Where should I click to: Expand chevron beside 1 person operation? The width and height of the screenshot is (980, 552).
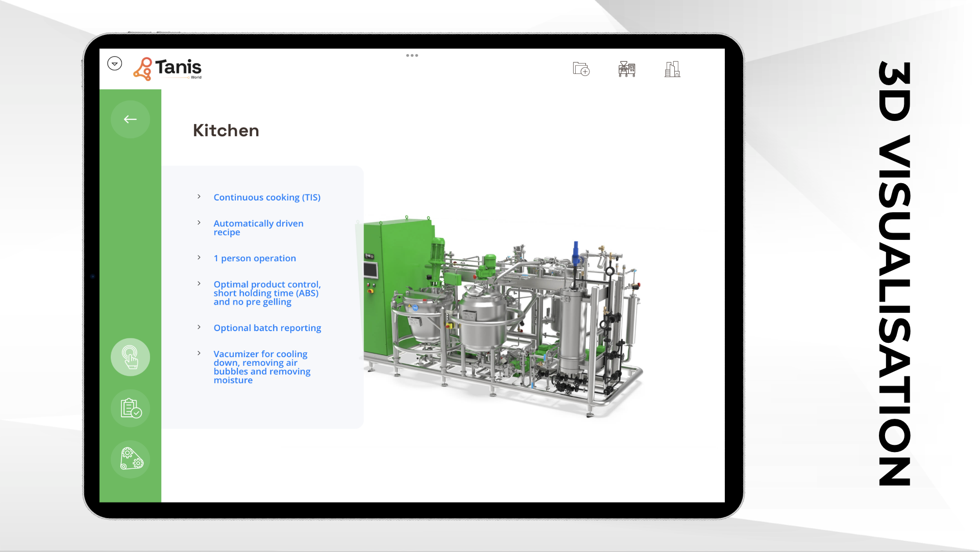(199, 257)
